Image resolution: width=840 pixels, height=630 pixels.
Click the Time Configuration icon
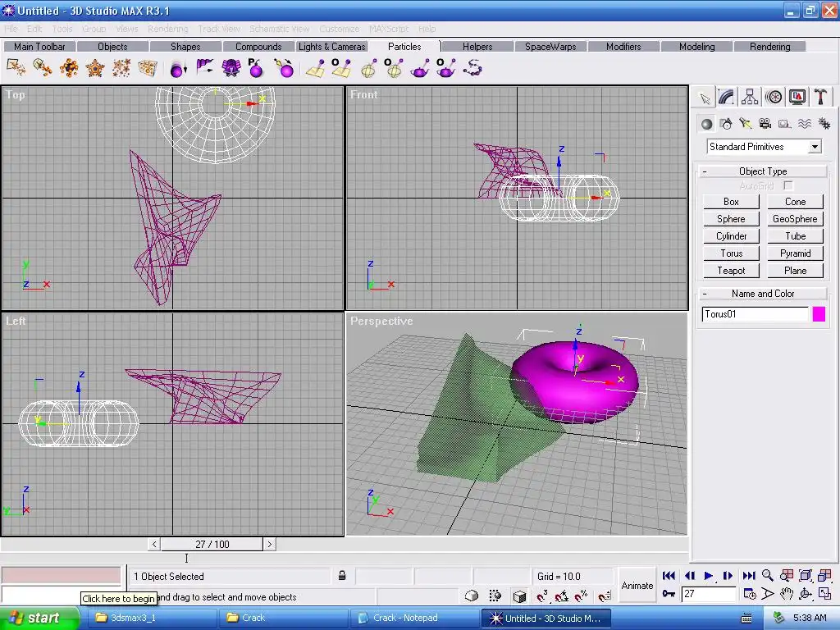[x=750, y=594]
